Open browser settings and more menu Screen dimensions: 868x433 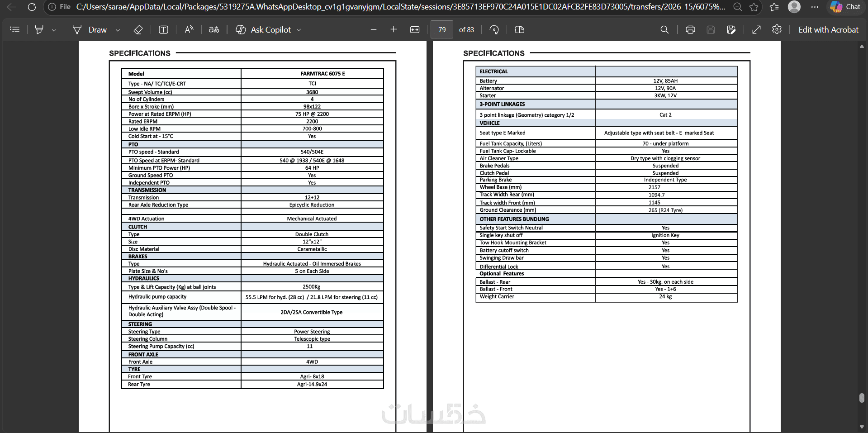815,7
